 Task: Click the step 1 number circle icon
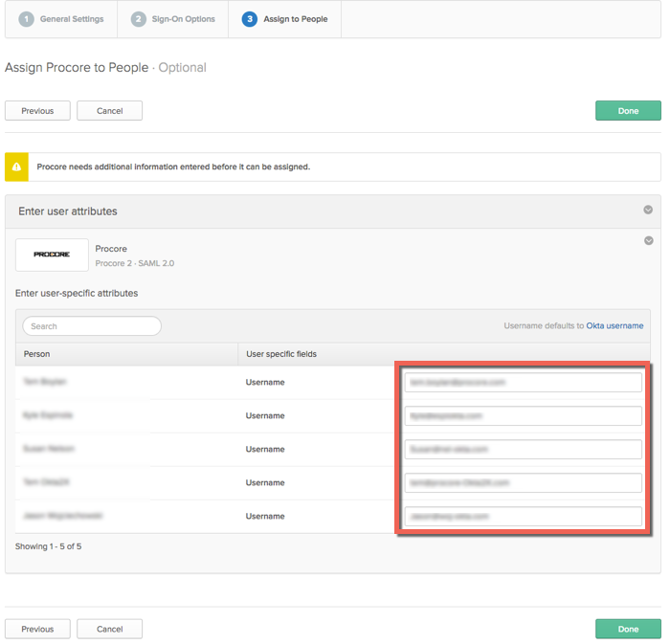27,19
